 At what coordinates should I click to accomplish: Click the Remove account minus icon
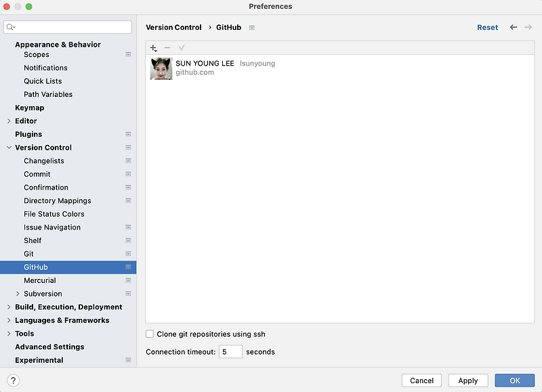coord(167,48)
